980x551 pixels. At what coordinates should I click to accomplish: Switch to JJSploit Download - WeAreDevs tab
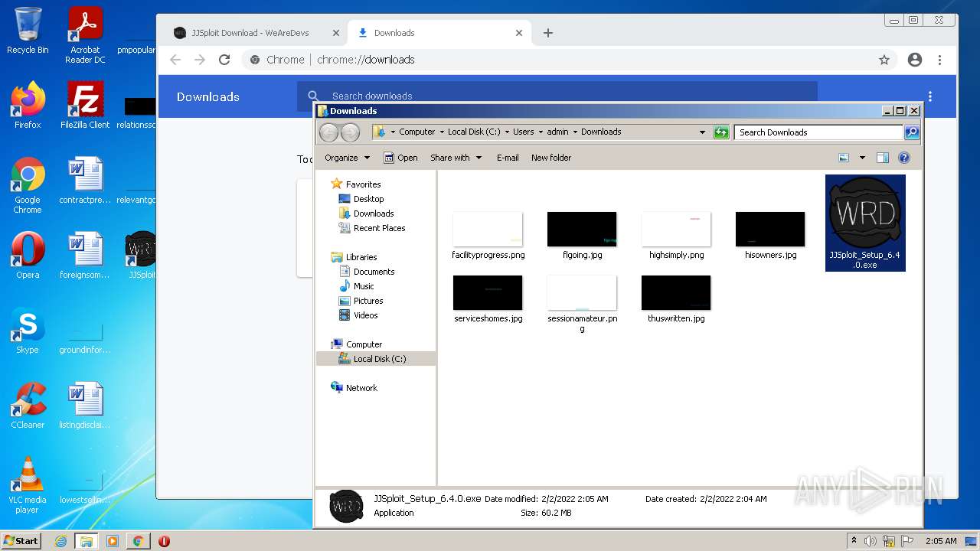[x=257, y=33]
